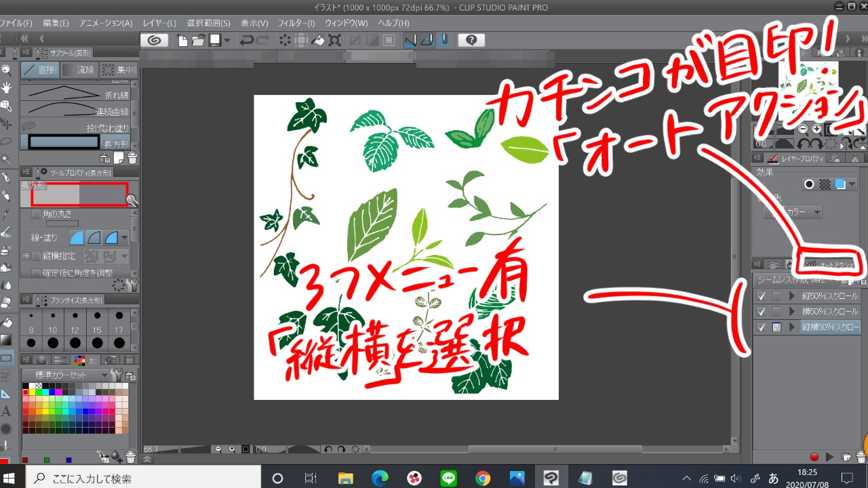Expand the 縦横50%スクロール action steps
Image resolution: width=868 pixels, height=488 pixels.
click(x=791, y=327)
